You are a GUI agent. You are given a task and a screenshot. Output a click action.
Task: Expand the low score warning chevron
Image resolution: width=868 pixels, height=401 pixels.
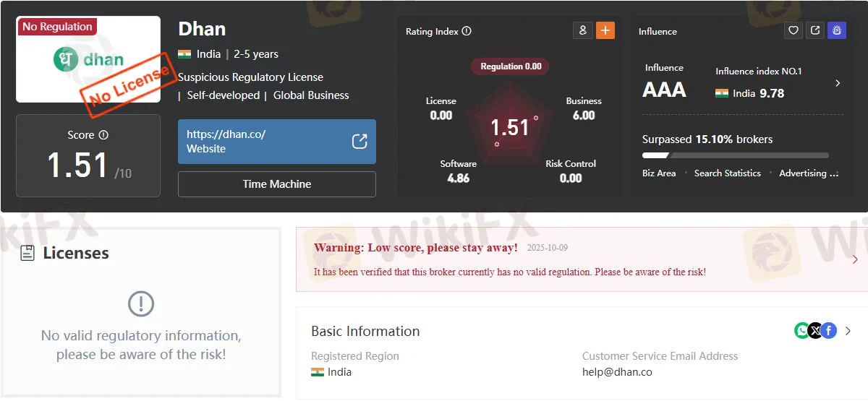pos(855,259)
